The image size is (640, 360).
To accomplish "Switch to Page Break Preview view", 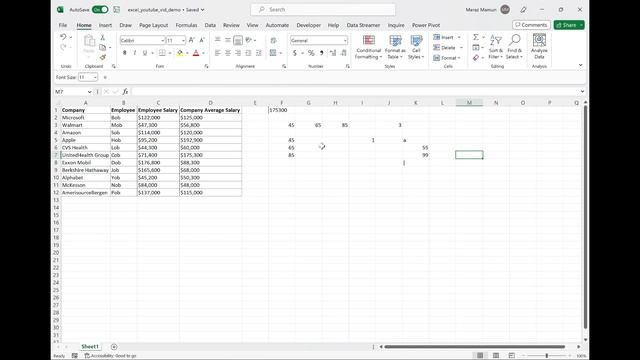I will point(511,356).
